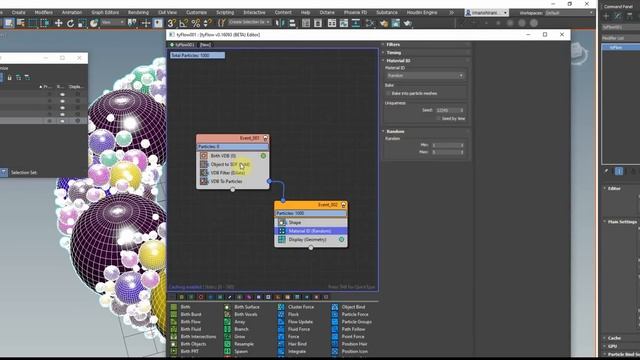This screenshot has width=640, height=360.
Task: Toggle the Spinner Snap tool
Action: [208, 23]
